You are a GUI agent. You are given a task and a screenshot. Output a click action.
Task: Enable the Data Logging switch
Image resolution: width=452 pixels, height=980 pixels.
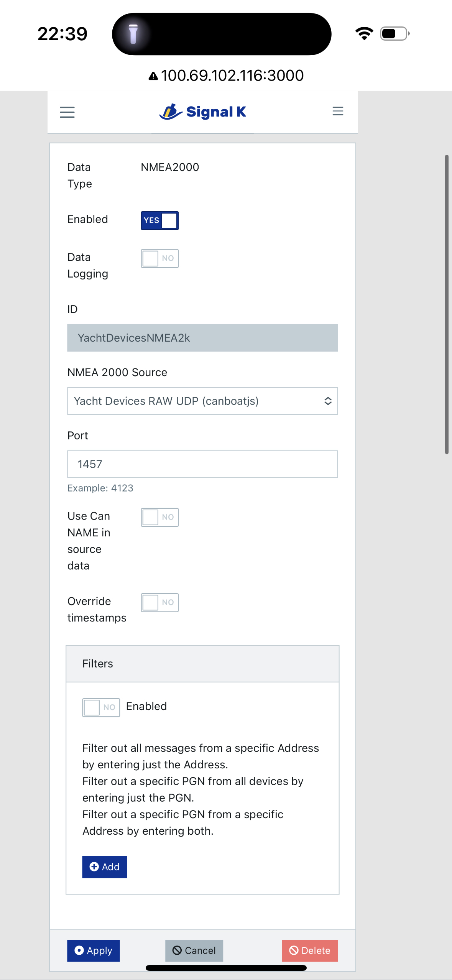tap(160, 258)
